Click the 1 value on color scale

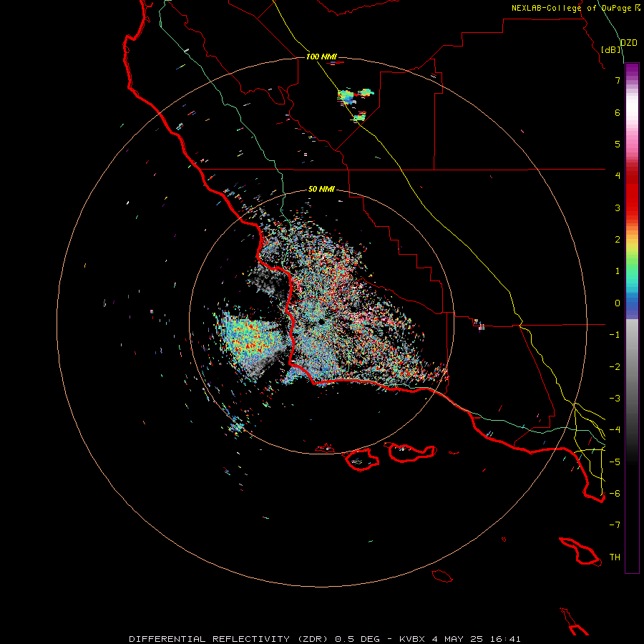(618, 271)
